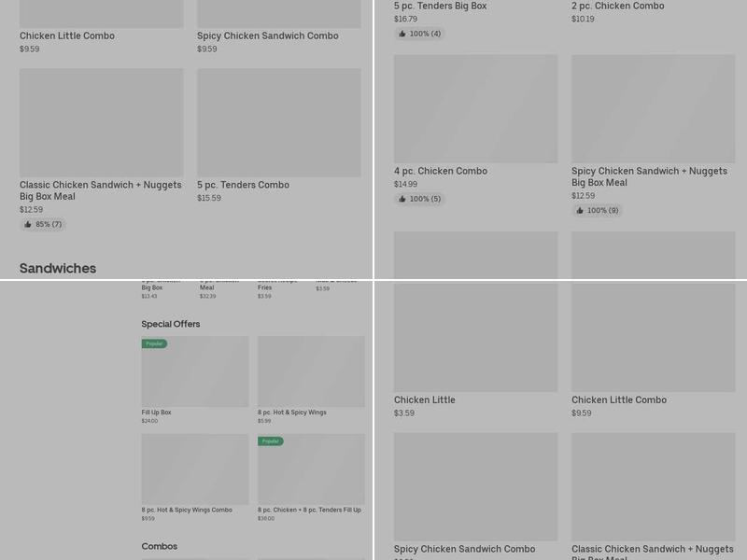Click the 8 pc. Chicken + 8 pc. Tenders Fill Up name
Screen dimensions: 747x560
[x=309, y=510]
